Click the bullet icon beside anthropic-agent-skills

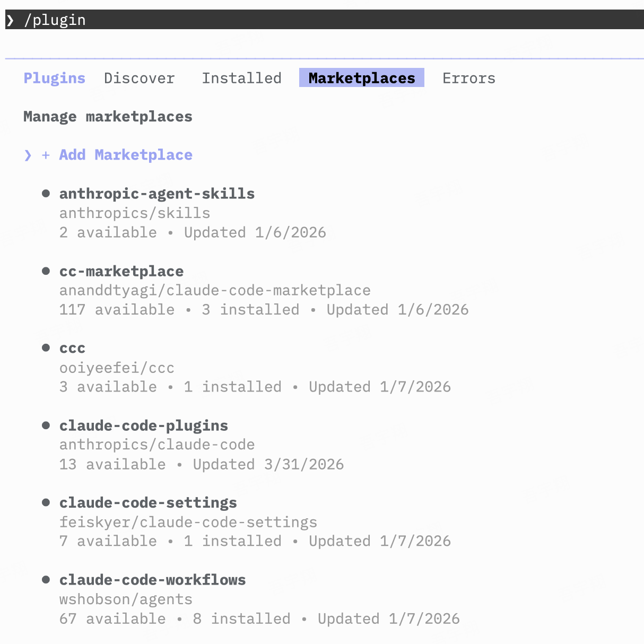(x=46, y=194)
